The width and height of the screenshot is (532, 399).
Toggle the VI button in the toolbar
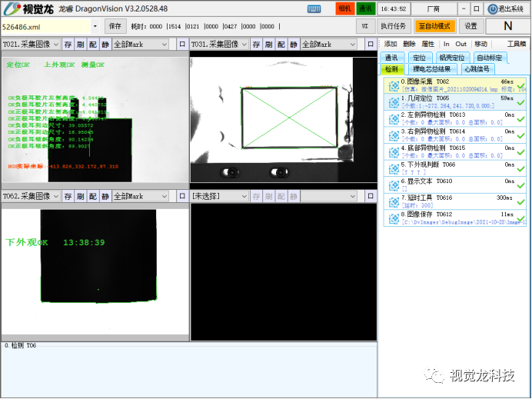(x=365, y=26)
